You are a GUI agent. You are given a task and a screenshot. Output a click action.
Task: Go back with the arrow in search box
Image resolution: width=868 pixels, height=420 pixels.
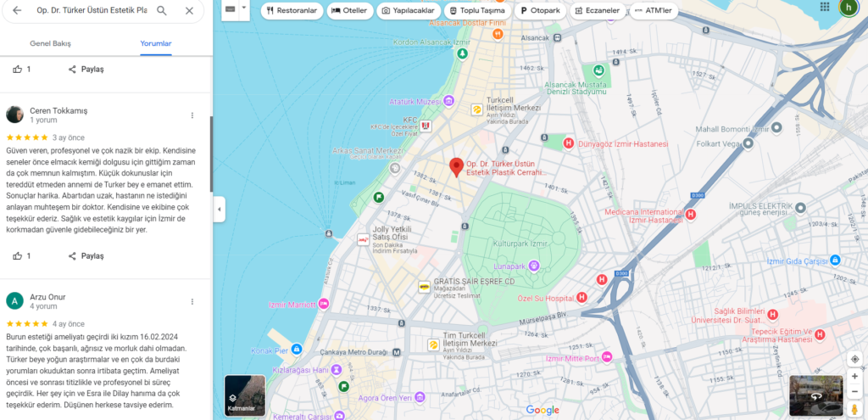coord(17,10)
